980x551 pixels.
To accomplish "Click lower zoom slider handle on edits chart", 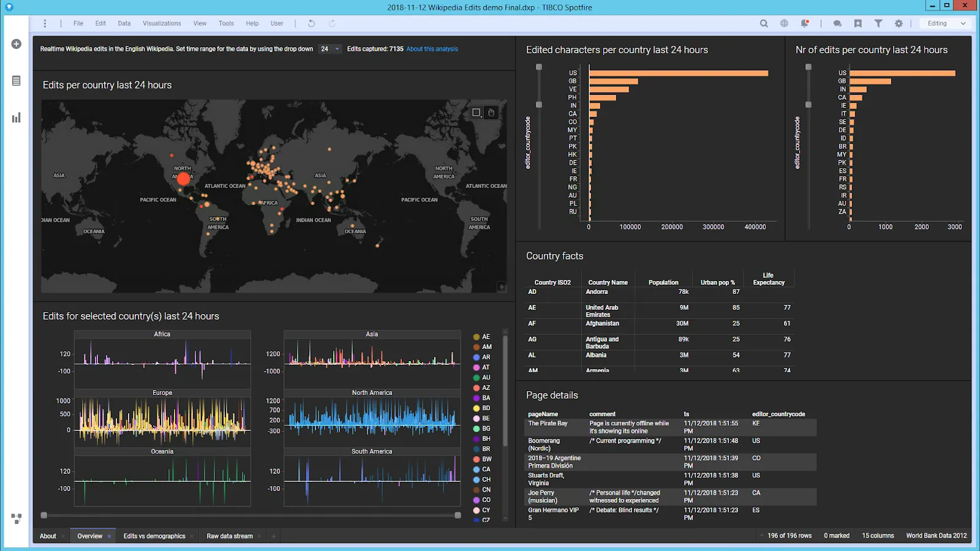I will click(809, 105).
